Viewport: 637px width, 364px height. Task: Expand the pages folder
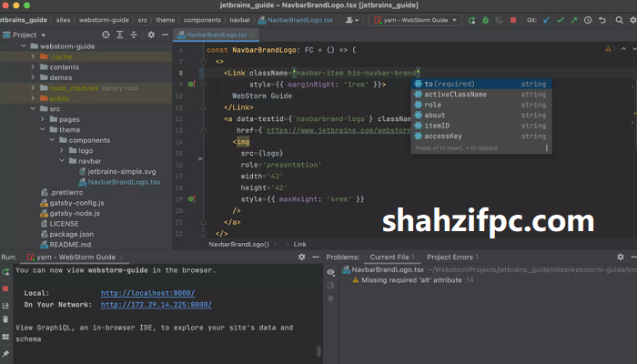coord(43,119)
